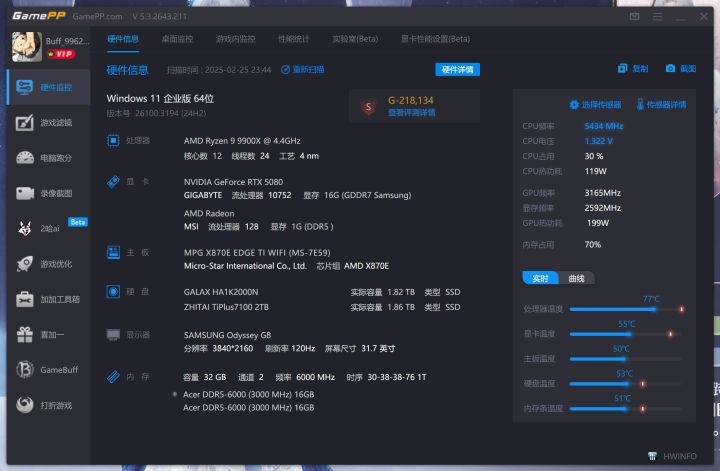Click the MPG X870E EDGE TI WIFI text
The width and height of the screenshot is (720, 471).
(x=257, y=252)
